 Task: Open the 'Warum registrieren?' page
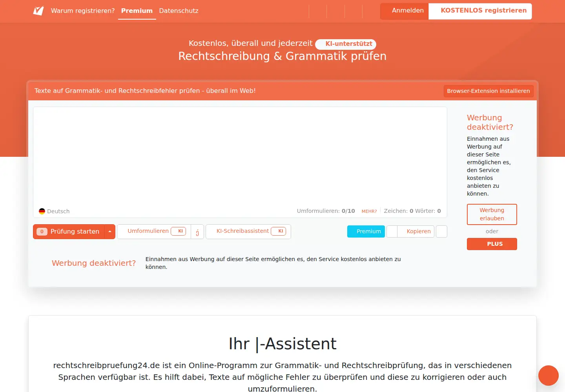[x=83, y=11]
